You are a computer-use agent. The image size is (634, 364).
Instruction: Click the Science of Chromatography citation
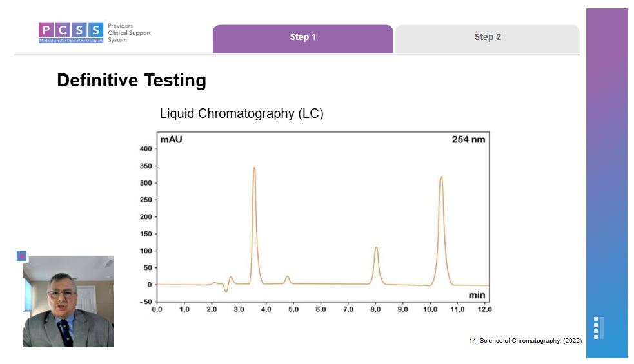(525, 341)
